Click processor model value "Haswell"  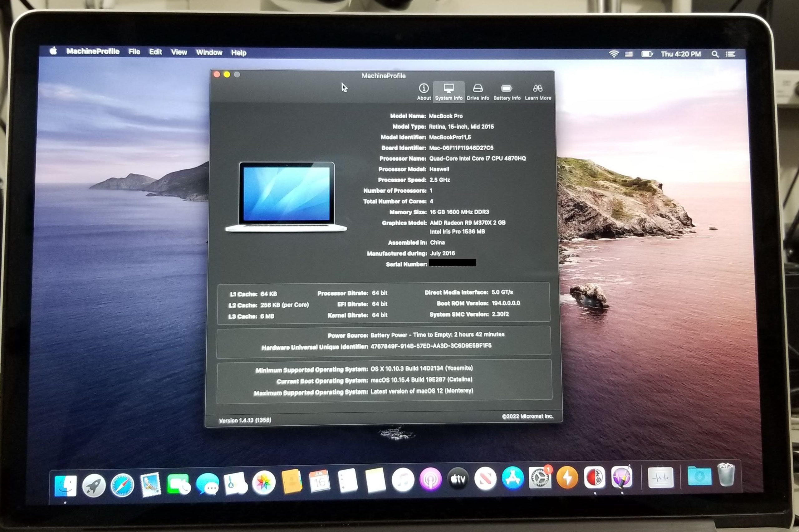[x=439, y=169]
